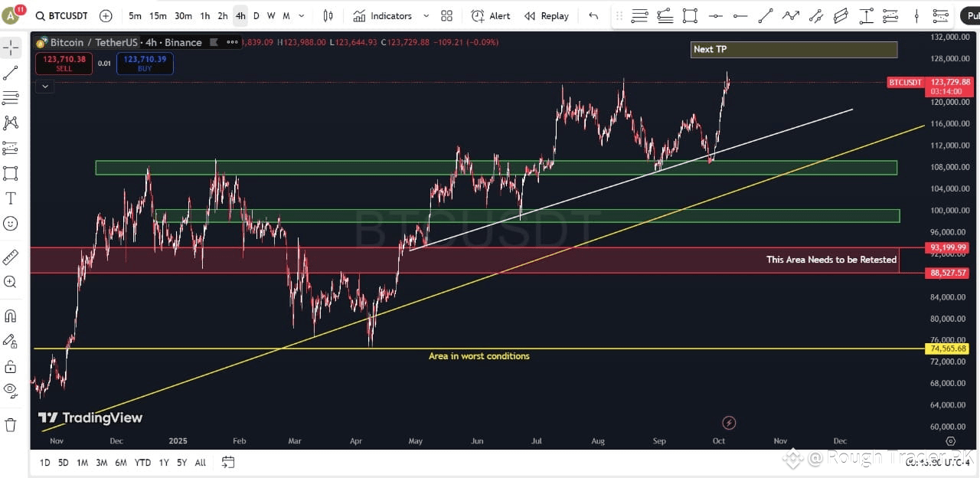Toggle magnet mode
The width and height of the screenshot is (980, 478).
(11, 316)
